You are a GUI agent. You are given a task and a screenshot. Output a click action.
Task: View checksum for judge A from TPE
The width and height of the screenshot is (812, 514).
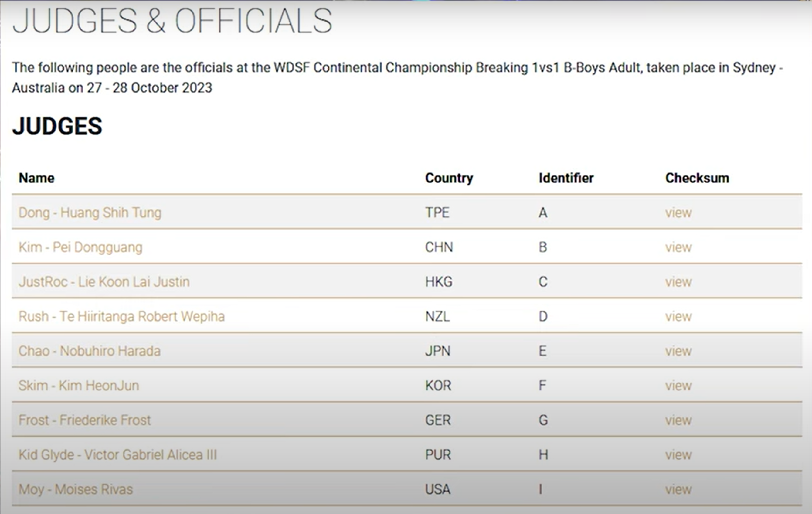coord(678,213)
